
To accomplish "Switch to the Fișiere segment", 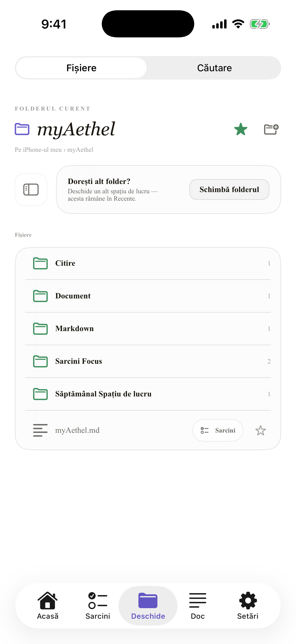I will [x=81, y=68].
